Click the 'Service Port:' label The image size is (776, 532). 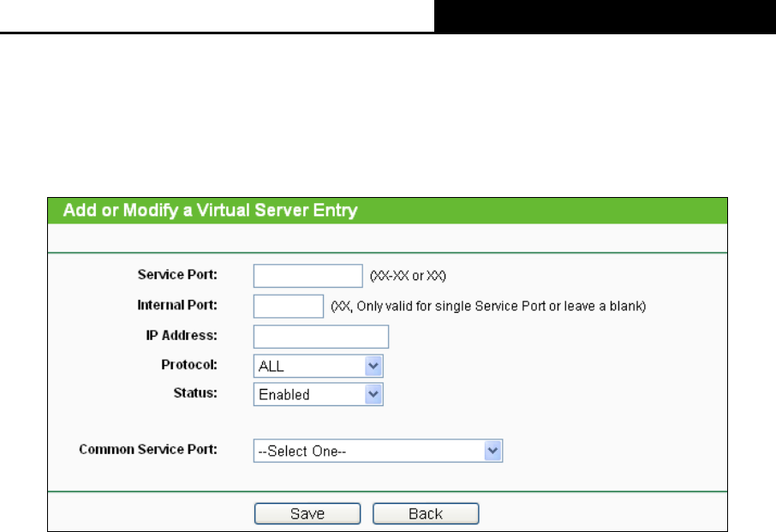tap(177, 275)
